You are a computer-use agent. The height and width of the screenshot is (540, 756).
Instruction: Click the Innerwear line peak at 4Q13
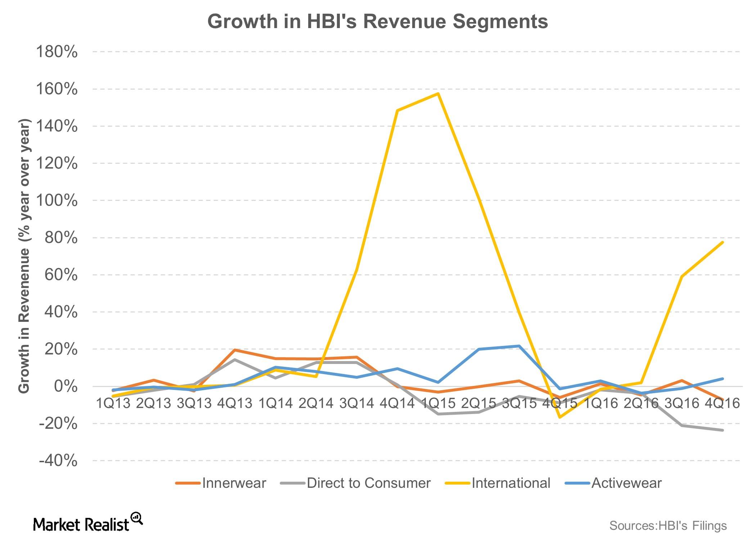point(235,350)
